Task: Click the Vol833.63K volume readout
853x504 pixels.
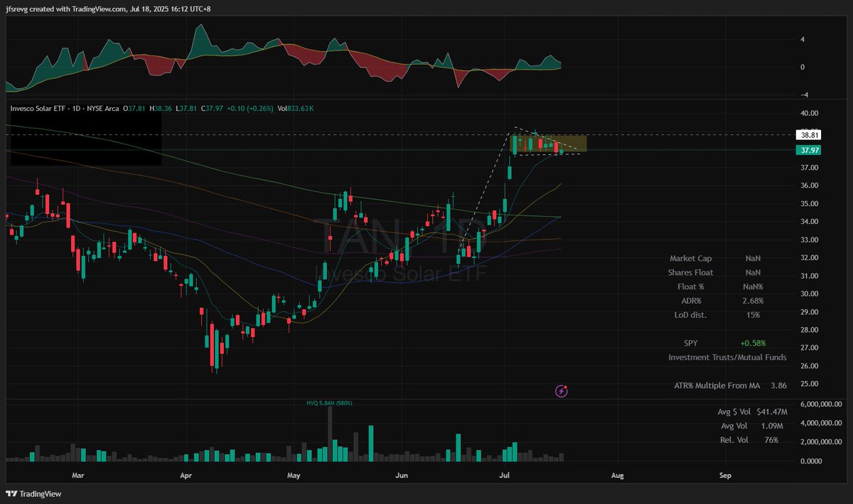Action: [295, 108]
